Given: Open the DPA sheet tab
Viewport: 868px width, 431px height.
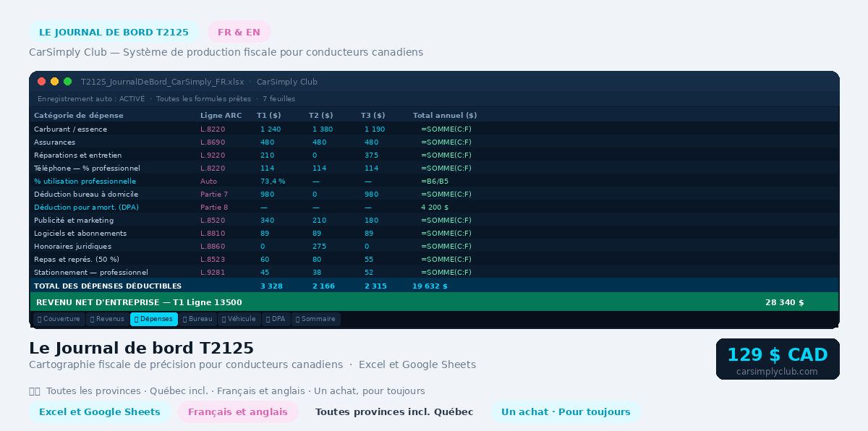Looking at the screenshot, I should 276,319.
